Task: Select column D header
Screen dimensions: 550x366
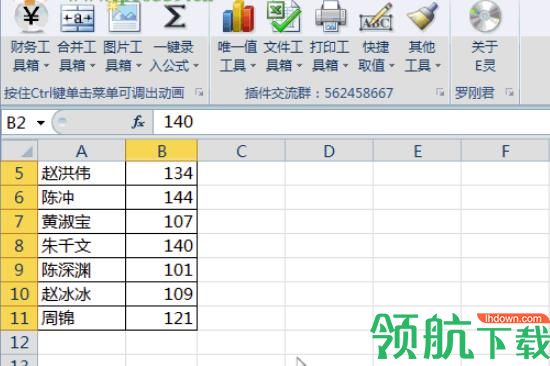Action: coord(329,151)
